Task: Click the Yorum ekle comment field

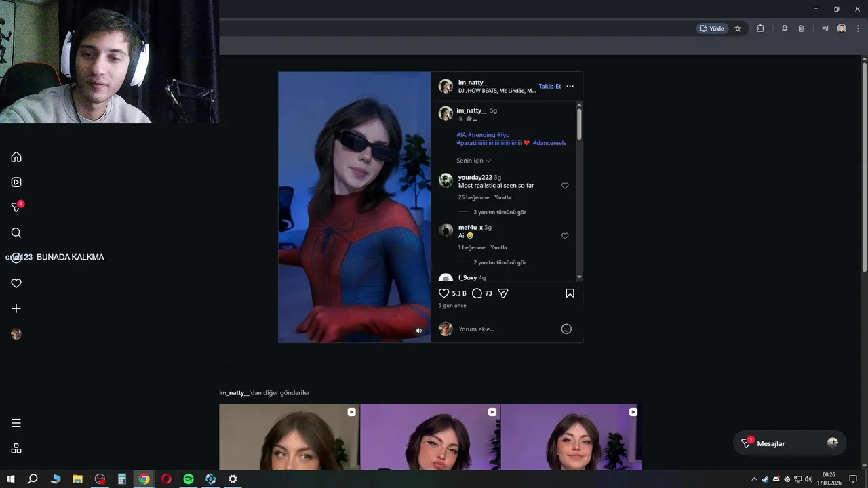Action: 505,329
